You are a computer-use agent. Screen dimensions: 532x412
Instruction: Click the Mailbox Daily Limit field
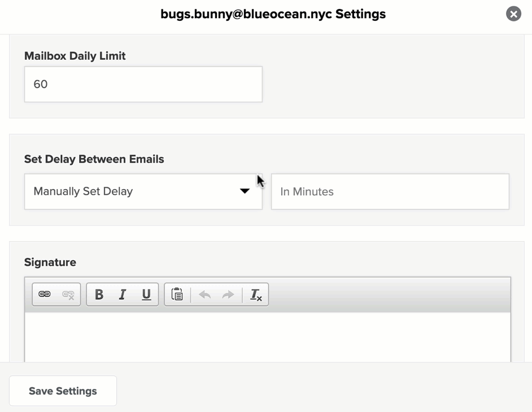click(143, 84)
